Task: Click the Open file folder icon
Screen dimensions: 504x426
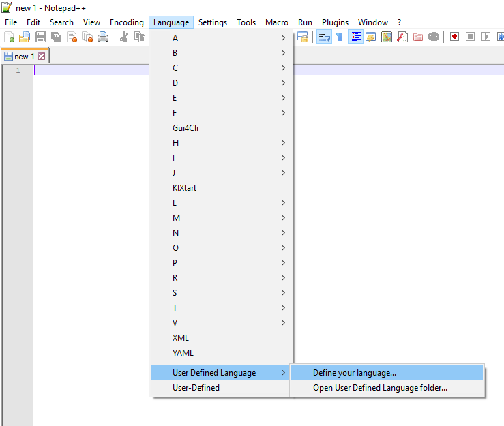Action: point(25,37)
